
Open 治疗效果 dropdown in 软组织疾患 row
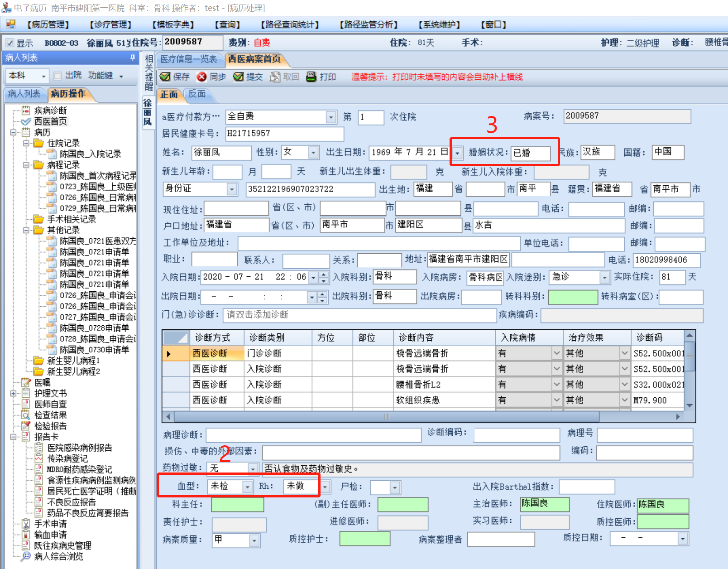tap(624, 400)
